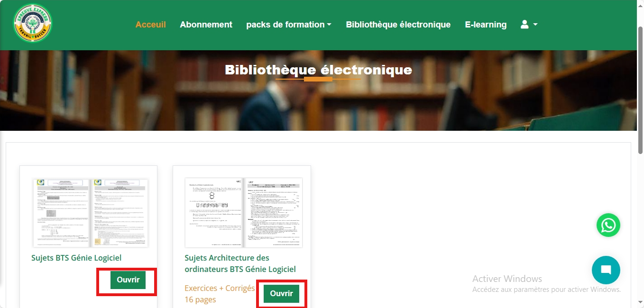Select the Architecture des ordinateurs document thumbnail

244,213
